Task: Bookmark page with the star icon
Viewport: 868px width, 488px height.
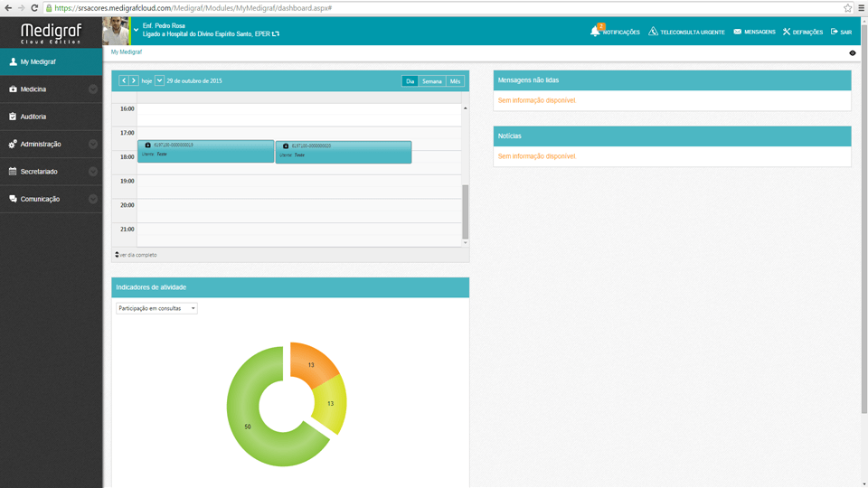Action: tap(848, 7)
